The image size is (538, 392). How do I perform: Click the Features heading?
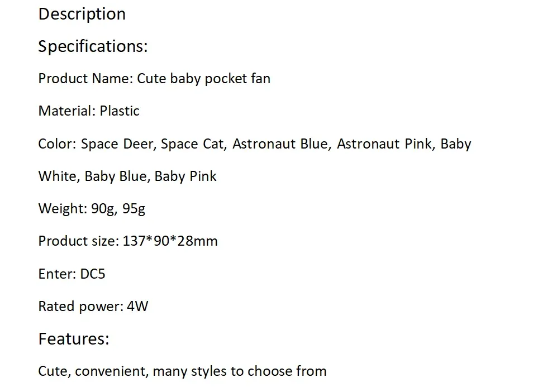(x=74, y=339)
